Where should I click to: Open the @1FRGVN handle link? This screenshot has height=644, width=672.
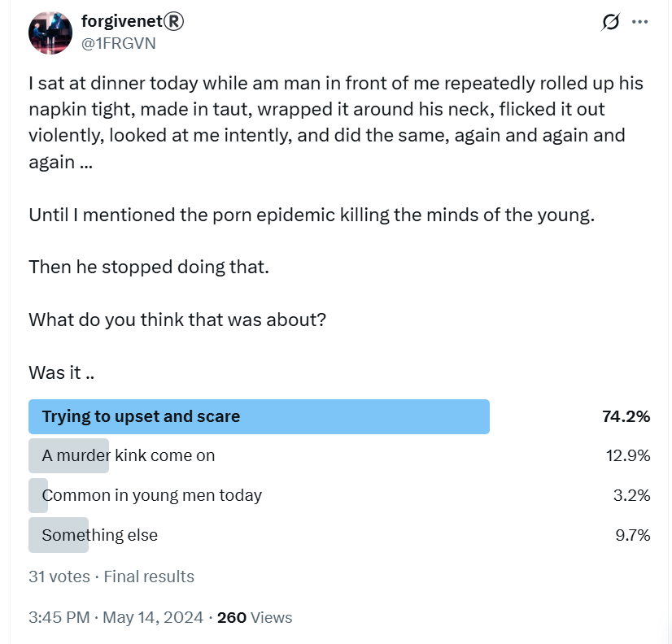pos(119,44)
